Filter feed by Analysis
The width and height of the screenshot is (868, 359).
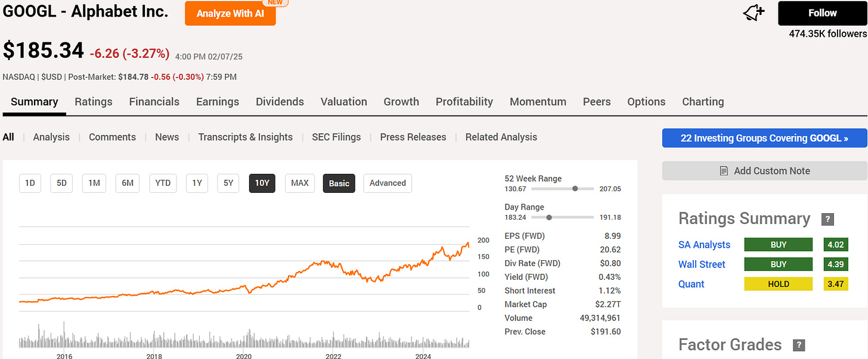tap(51, 137)
